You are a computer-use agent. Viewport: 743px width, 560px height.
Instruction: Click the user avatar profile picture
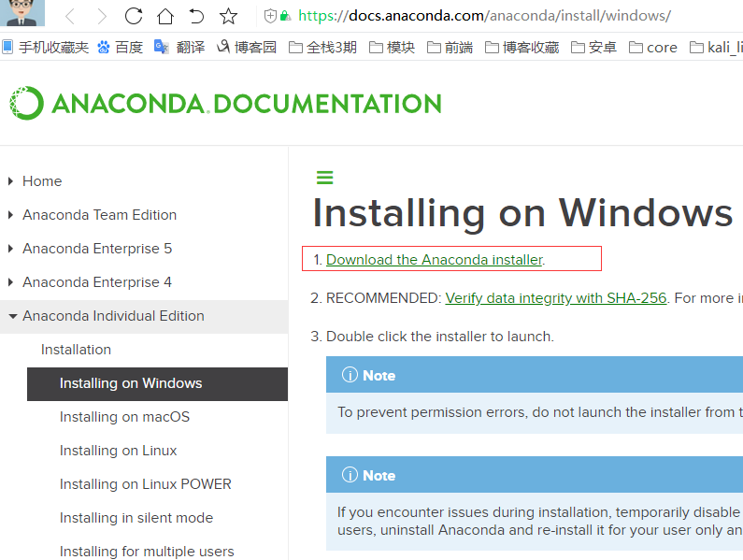[22, 13]
